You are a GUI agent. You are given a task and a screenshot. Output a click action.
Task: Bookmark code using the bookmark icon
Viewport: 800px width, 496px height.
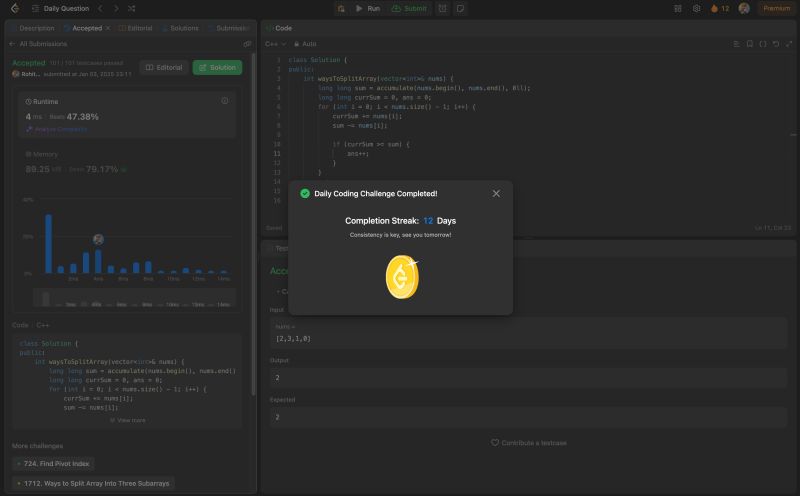click(x=749, y=44)
